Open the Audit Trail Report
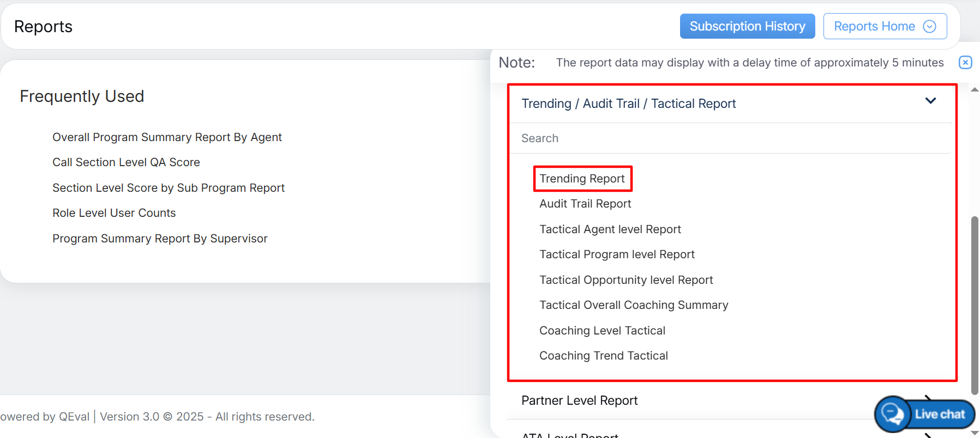This screenshot has width=980, height=438. coord(585,204)
